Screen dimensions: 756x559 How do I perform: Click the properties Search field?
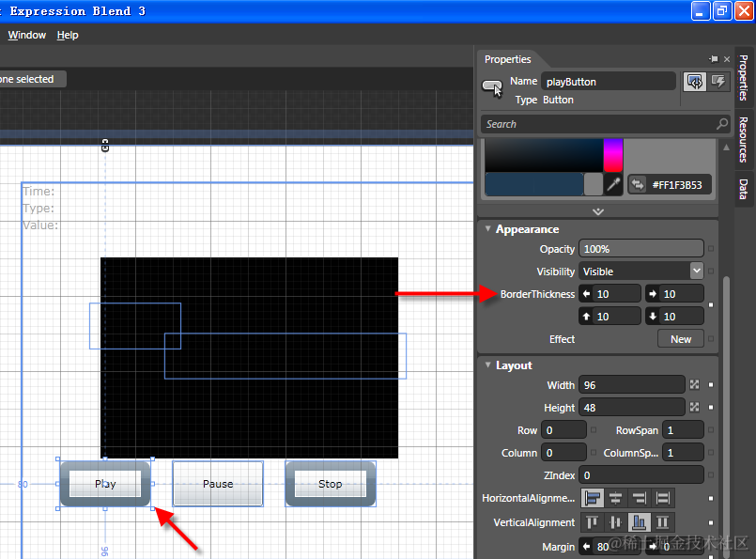click(x=605, y=124)
